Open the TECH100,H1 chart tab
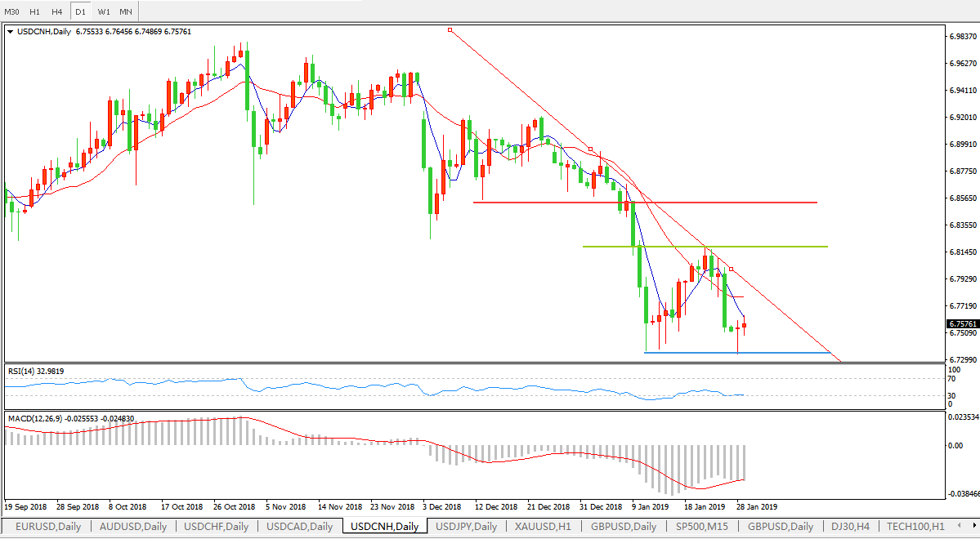 (915, 527)
